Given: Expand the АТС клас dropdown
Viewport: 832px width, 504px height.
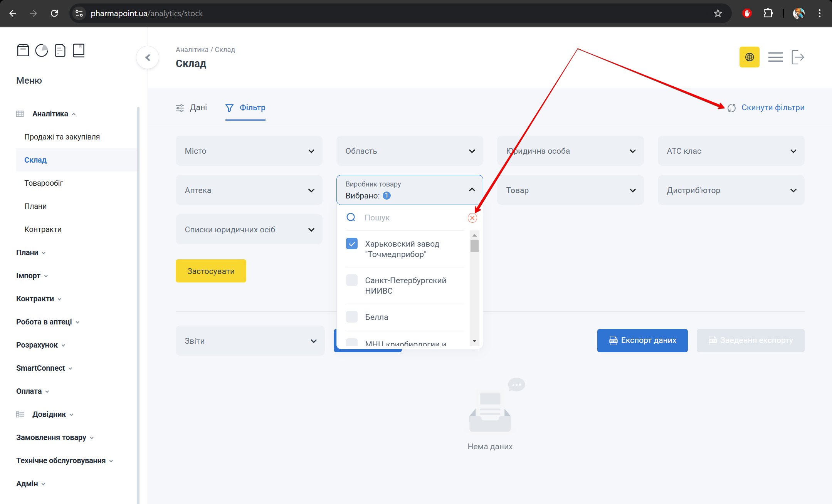Looking at the screenshot, I should [x=731, y=151].
